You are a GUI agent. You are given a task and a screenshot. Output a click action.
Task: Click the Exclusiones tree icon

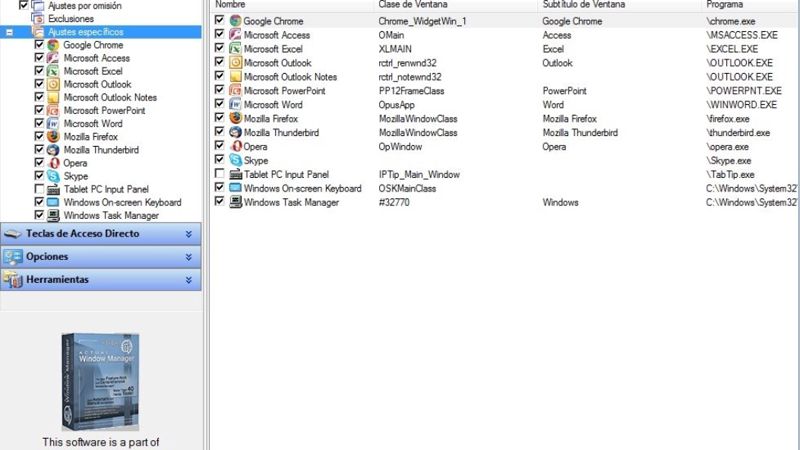[38, 18]
